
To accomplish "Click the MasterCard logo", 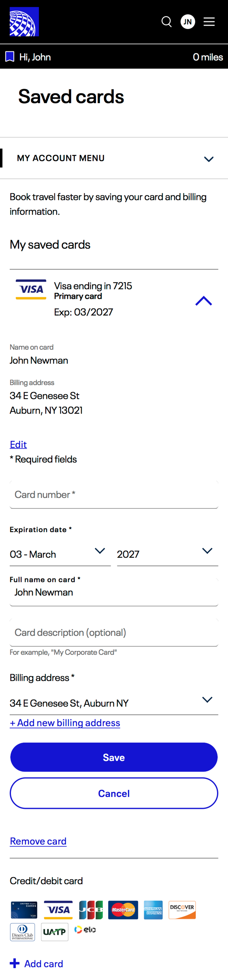I will click(x=123, y=910).
